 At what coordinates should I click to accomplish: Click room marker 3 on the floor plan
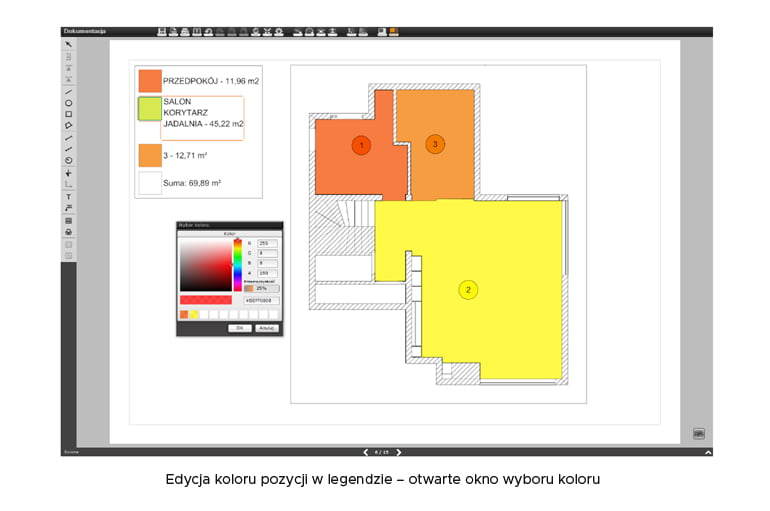coord(435,144)
